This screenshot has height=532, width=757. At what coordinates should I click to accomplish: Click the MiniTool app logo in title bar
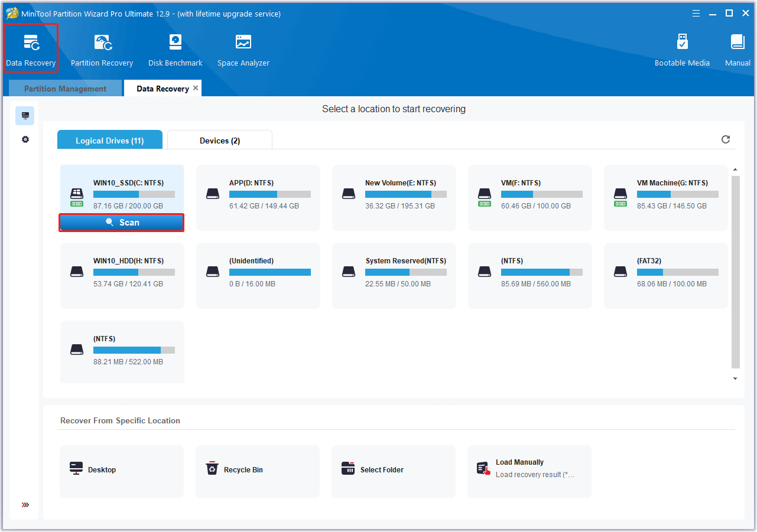pyautogui.click(x=12, y=13)
